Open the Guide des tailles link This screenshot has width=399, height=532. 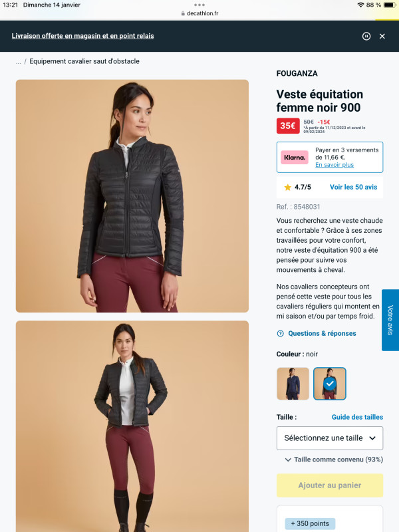point(357,417)
